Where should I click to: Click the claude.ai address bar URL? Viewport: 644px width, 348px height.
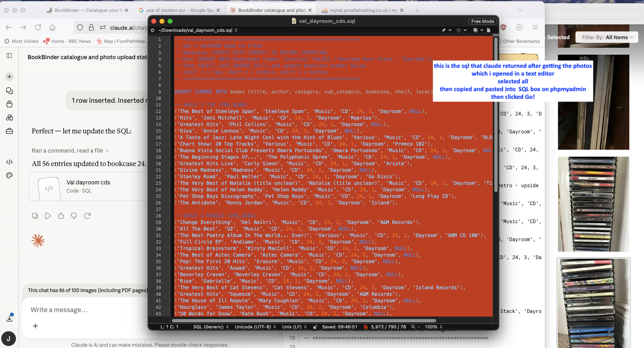pos(128,27)
